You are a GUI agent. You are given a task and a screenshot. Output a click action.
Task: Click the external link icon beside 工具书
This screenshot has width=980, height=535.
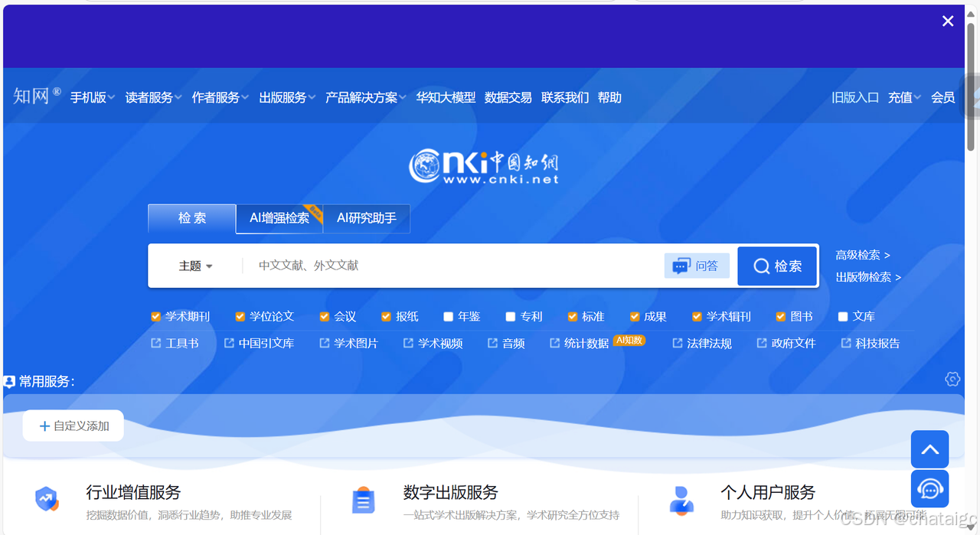[156, 343]
